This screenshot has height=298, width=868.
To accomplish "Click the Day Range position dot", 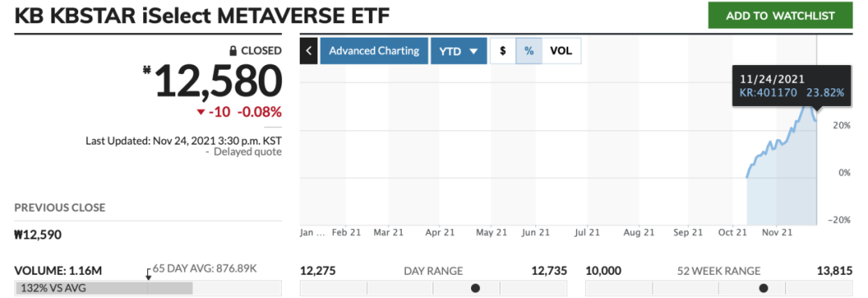I will 475,288.
